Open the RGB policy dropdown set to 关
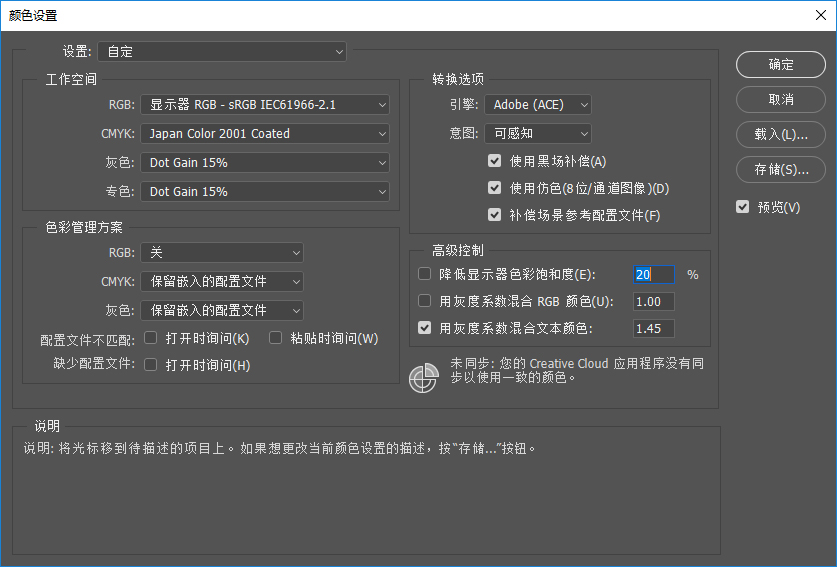 tap(222, 253)
